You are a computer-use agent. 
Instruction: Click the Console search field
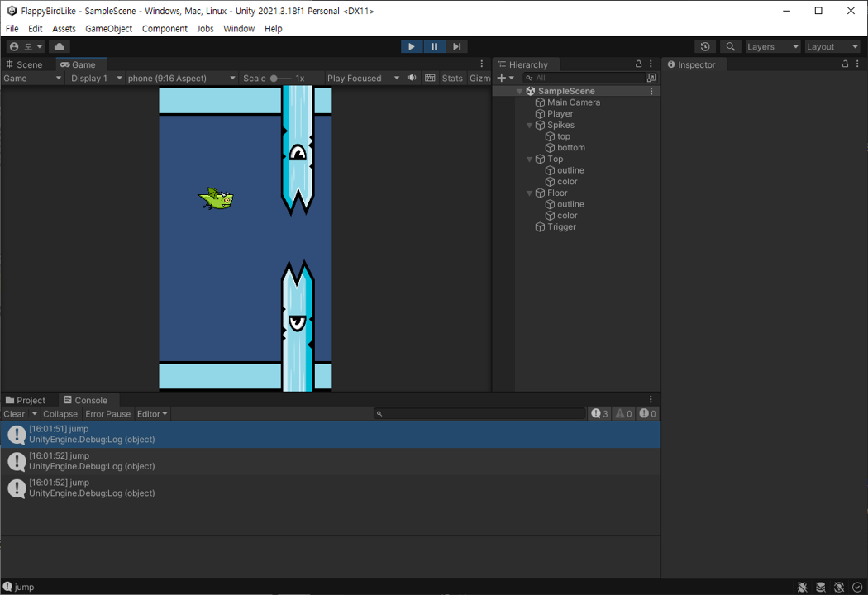(479, 413)
